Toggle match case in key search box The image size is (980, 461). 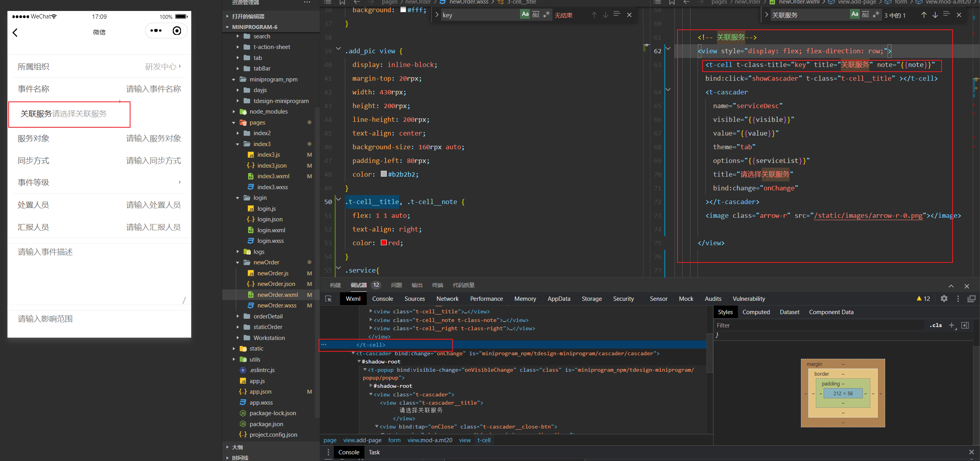pos(525,14)
